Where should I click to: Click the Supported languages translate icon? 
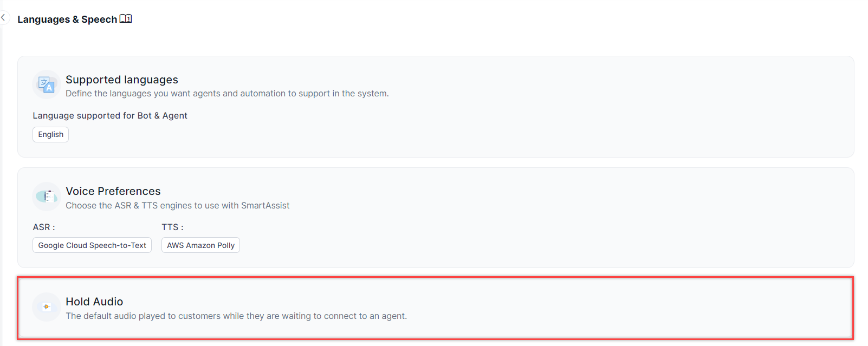pos(46,84)
